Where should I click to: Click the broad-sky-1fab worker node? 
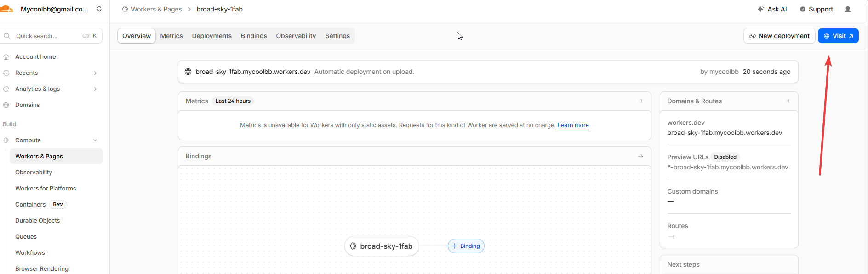(382, 246)
